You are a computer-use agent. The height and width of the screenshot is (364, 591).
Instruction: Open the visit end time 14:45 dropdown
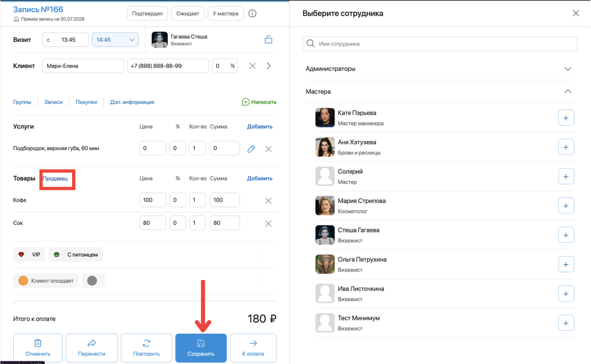[x=115, y=39]
